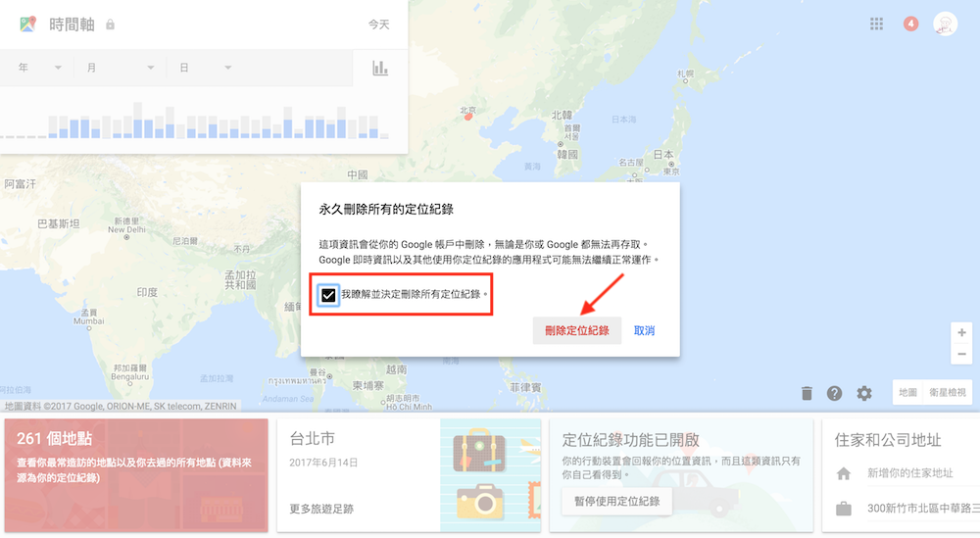The width and height of the screenshot is (980, 538).
Task: Switch to 地圖 map view
Action: click(907, 392)
